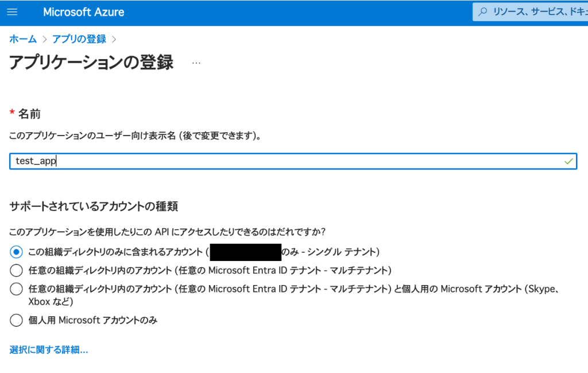The height and width of the screenshot is (373, 588).
Task: Click the chevron after アプリの登録 breadcrumb
Action: coord(114,39)
